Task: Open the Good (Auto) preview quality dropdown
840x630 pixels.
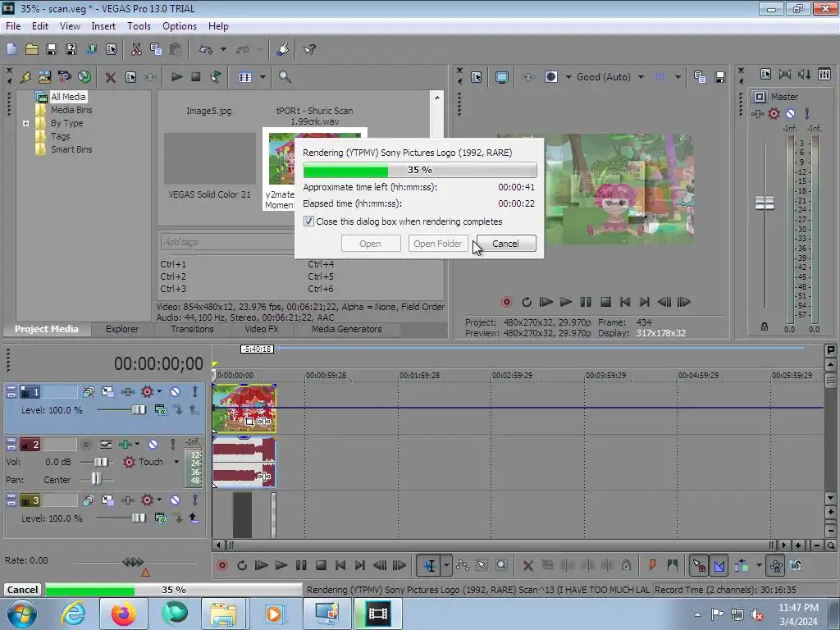Action: click(x=641, y=77)
